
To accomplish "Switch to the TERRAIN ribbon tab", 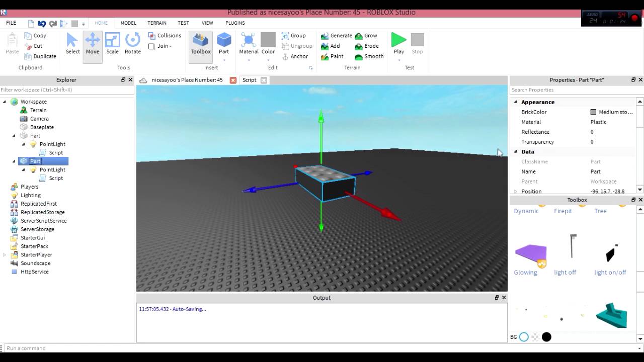I will 157,23.
